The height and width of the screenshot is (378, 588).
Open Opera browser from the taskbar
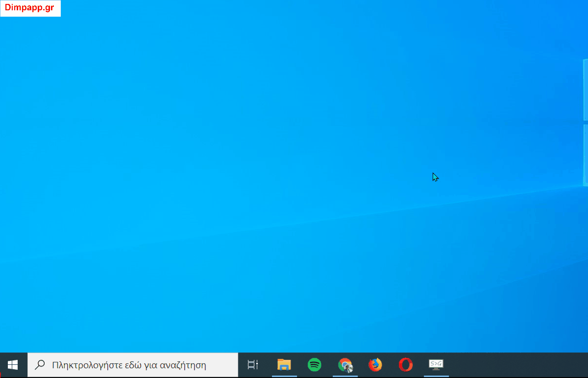(x=406, y=365)
